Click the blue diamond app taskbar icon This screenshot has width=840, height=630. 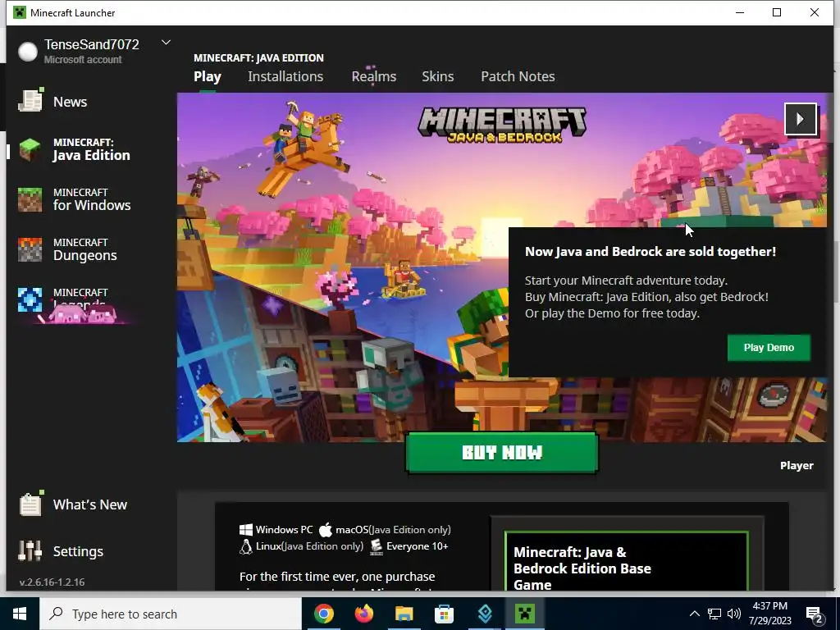484,614
